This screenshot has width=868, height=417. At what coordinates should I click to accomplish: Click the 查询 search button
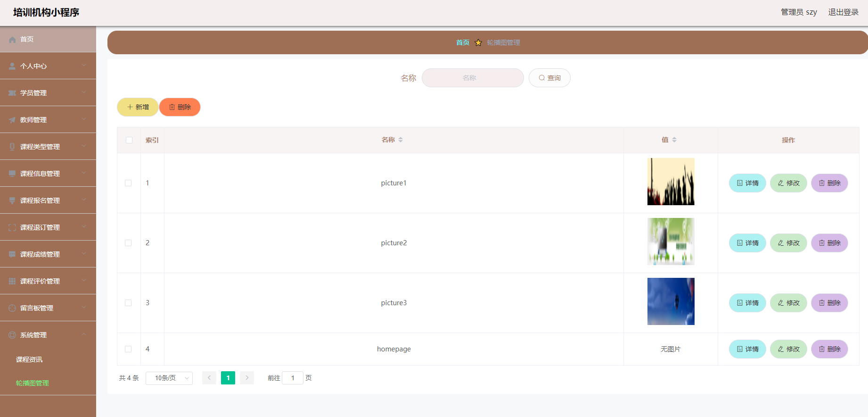pos(549,78)
